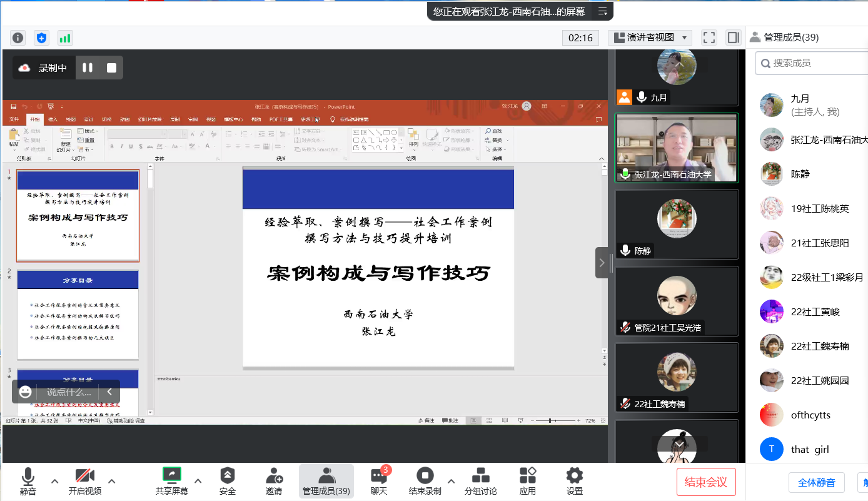The image size is (868, 501).
Task: Open the Chat (聊天) panel
Action: point(378,480)
